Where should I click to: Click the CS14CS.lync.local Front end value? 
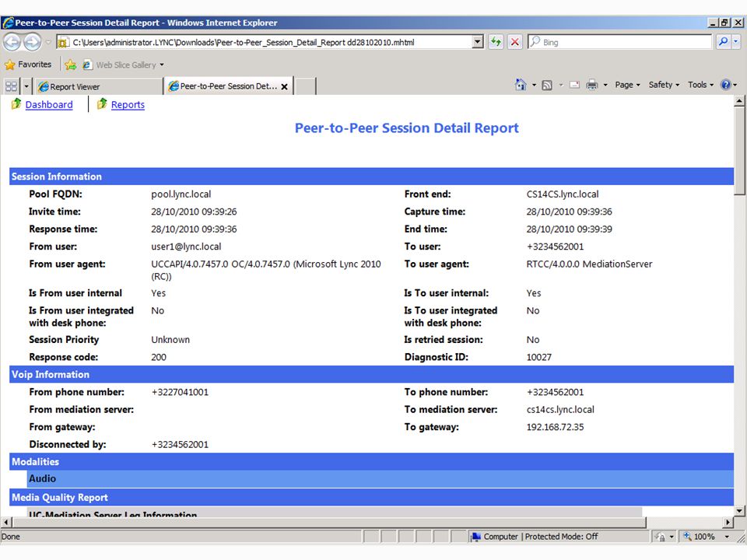click(563, 194)
